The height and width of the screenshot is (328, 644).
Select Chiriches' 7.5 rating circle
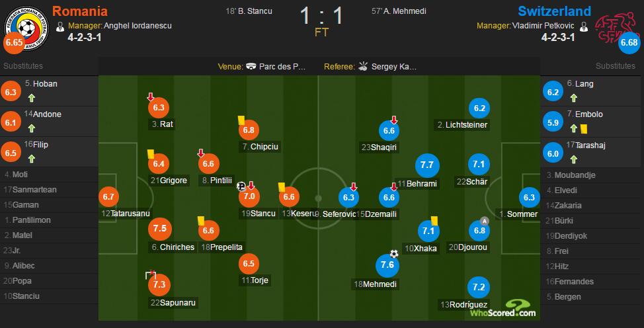(x=160, y=229)
